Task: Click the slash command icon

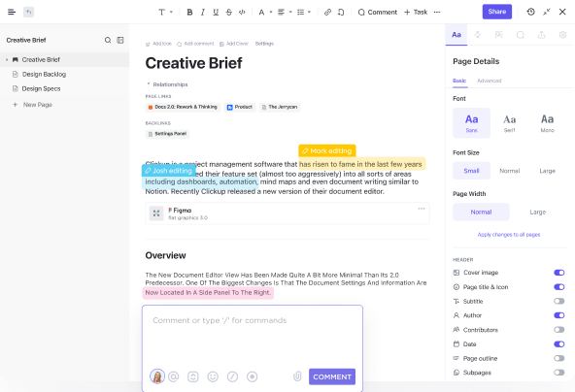Action: [x=232, y=376]
